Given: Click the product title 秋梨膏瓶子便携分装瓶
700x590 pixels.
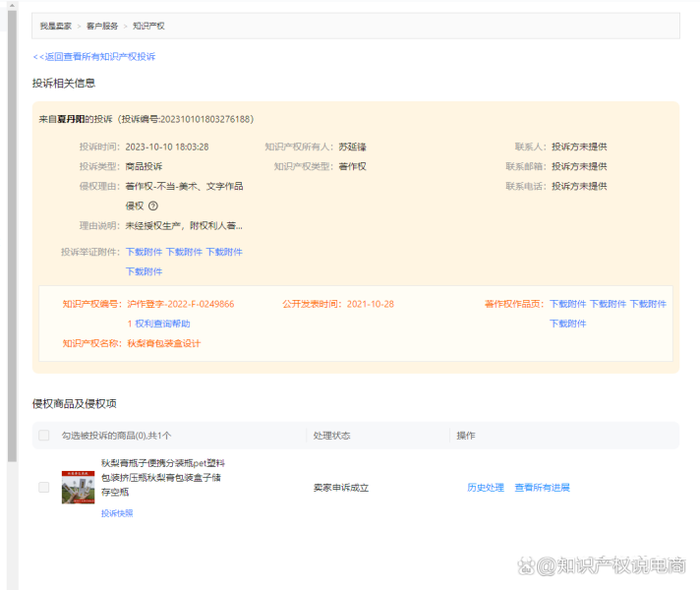Looking at the screenshot, I should coord(162,478).
